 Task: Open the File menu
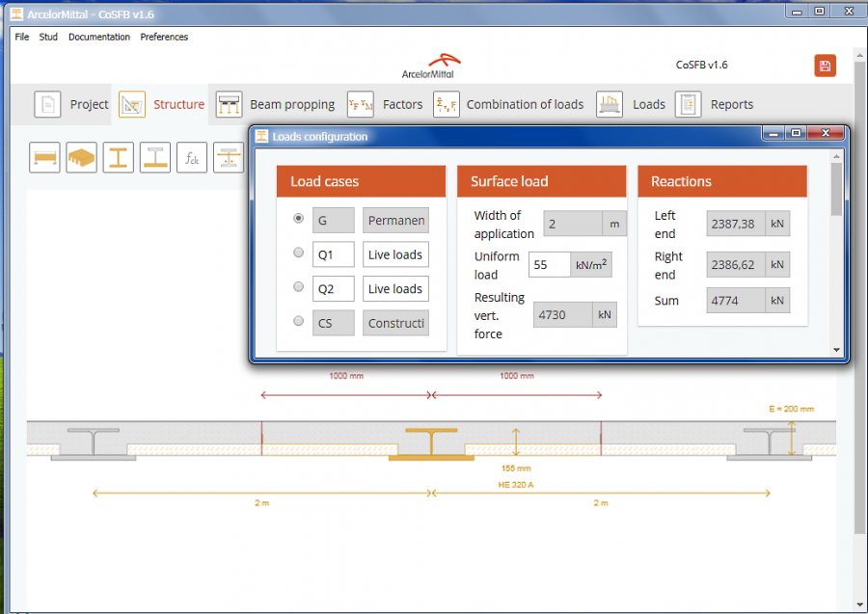coord(22,37)
